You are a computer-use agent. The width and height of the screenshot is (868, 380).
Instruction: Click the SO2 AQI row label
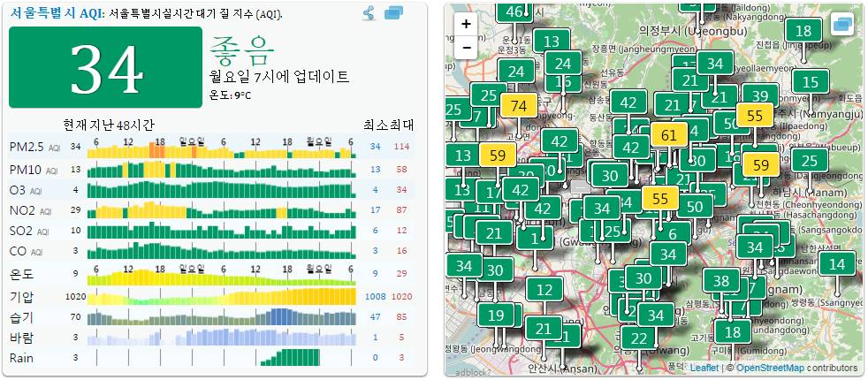(x=29, y=231)
